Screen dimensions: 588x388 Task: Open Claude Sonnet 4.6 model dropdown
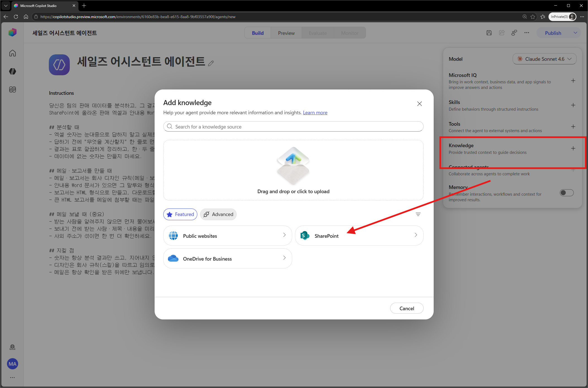click(544, 59)
